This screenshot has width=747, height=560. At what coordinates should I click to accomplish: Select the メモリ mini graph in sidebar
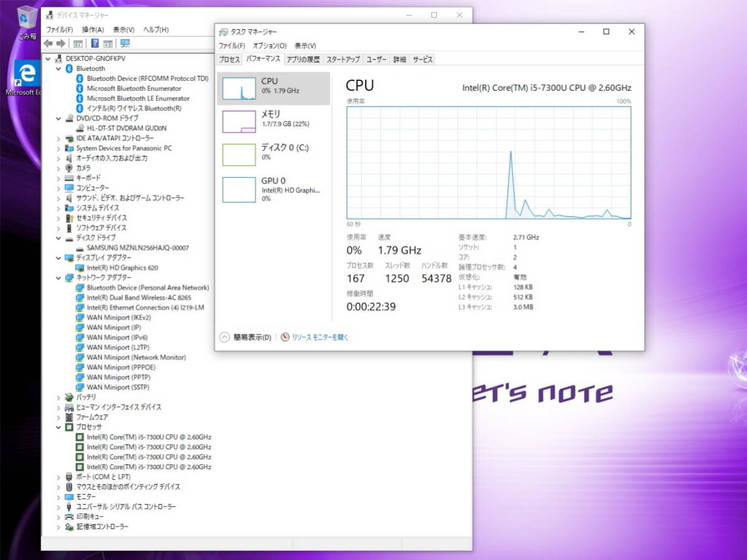(239, 121)
